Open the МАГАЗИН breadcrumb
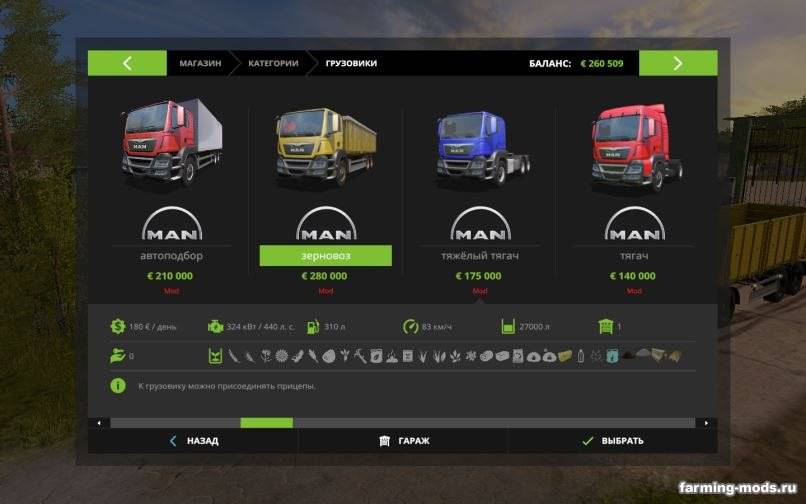The height and width of the screenshot is (504, 806). [200, 63]
